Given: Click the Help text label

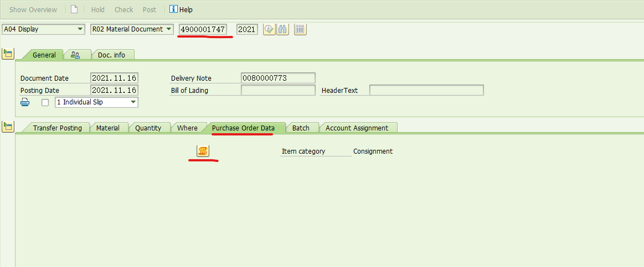Looking at the screenshot, I should [x=186, y=9].
